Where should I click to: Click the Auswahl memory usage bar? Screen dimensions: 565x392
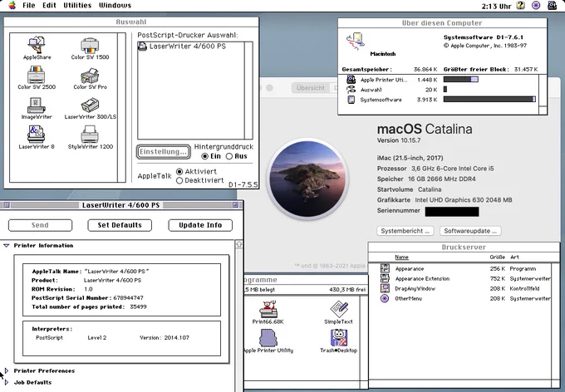coord(445,90)
